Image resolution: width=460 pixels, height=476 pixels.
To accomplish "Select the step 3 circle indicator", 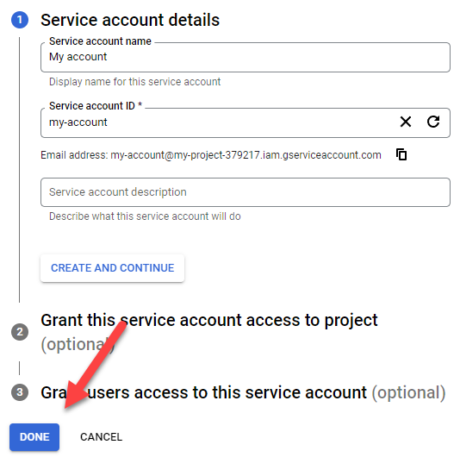I will (20, 391).
